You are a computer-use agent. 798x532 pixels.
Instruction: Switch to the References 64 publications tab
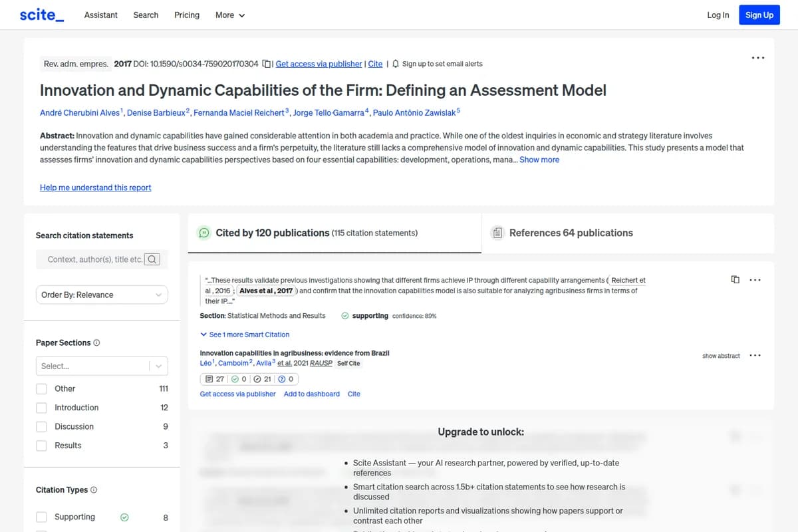572,233
